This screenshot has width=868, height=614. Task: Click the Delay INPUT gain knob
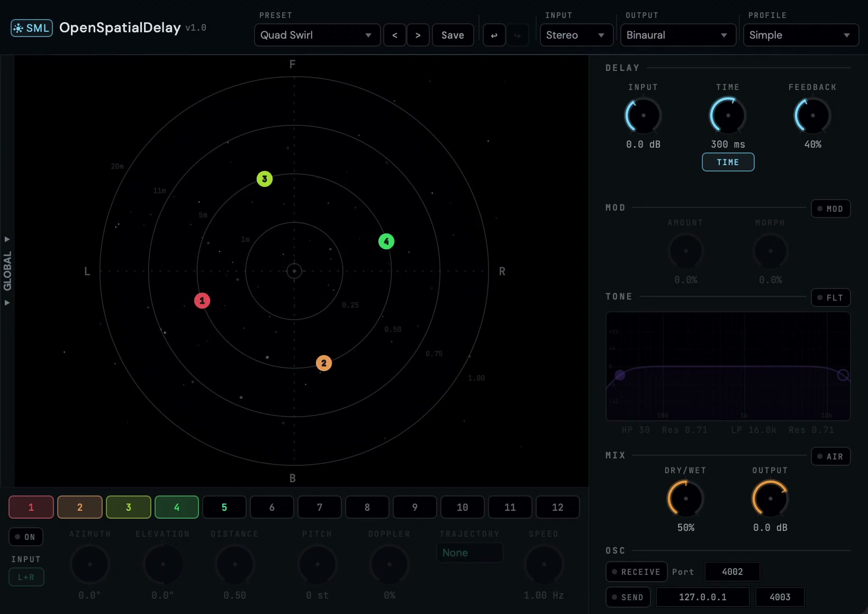(x=643, y=115)
